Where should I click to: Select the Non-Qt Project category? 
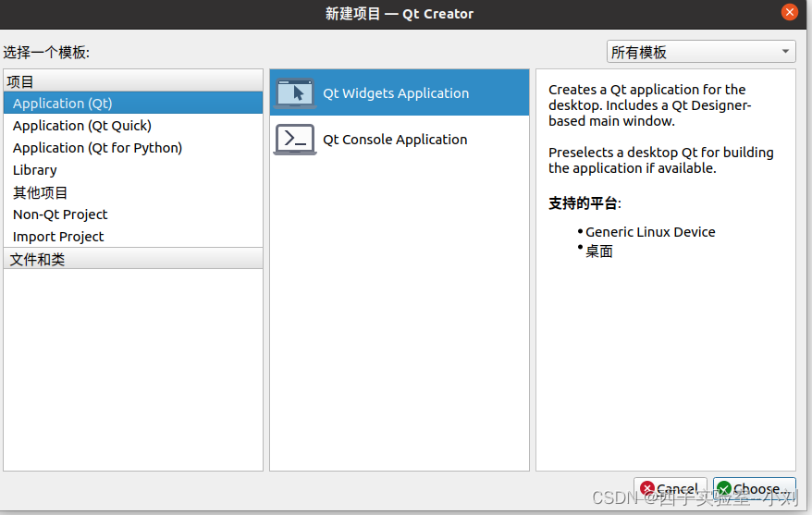(x=133, y=215)
